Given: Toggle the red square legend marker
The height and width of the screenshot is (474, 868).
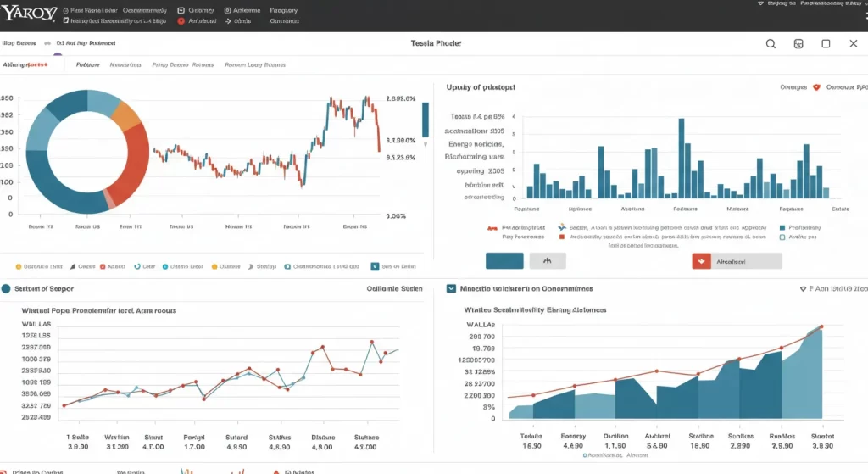Looking at the screenshot, I should coord(562,237).
